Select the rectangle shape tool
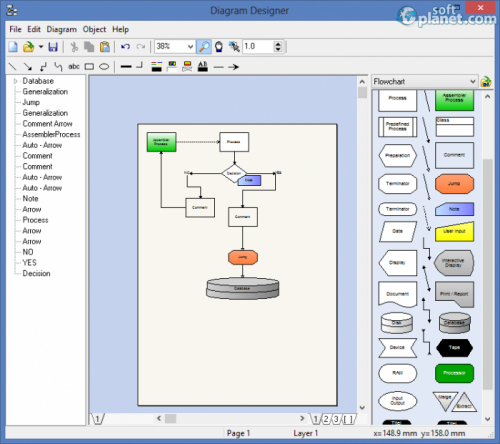 tap(89, 67)
